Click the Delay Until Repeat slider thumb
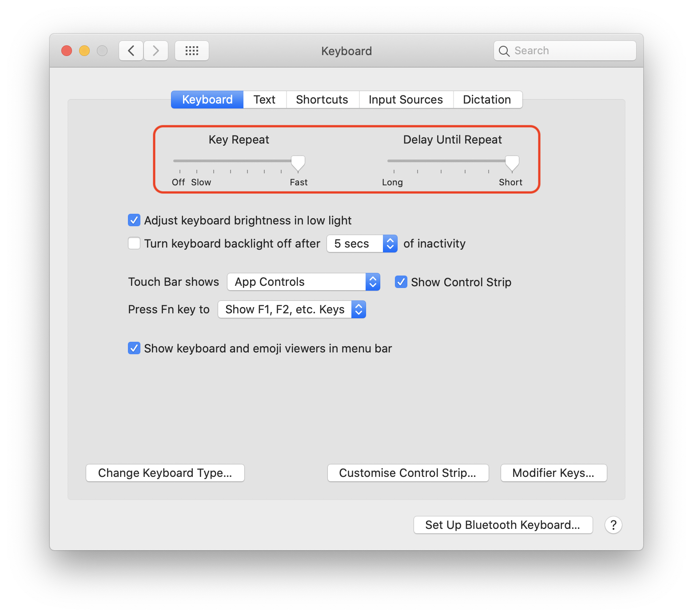Screen dimensions: 693x616 point(512,164)
